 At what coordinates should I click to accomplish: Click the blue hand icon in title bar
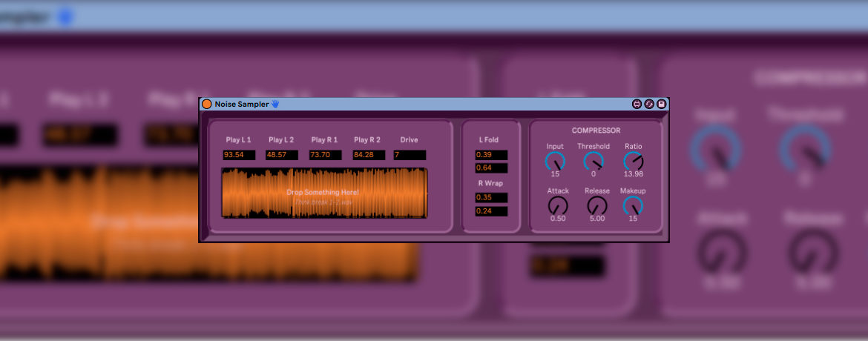click(x=274, y=105)
